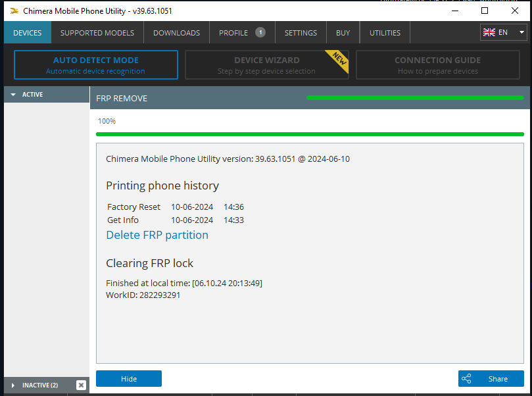Click the Factory Reset history row

point(176,207)
